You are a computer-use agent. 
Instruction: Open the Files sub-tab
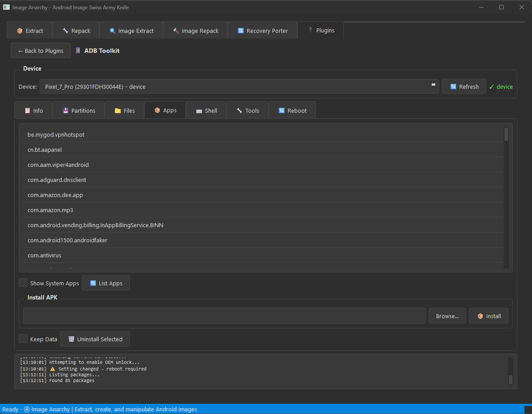coord(125,110)
